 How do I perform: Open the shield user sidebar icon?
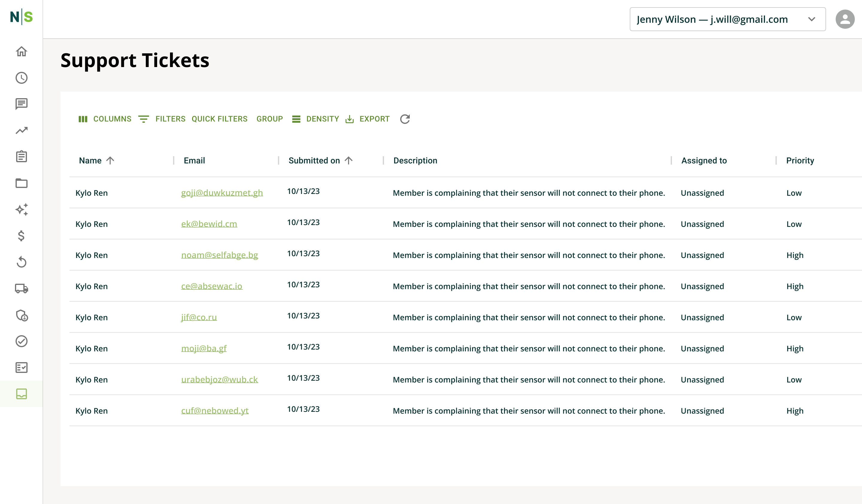tap(21, 315)
